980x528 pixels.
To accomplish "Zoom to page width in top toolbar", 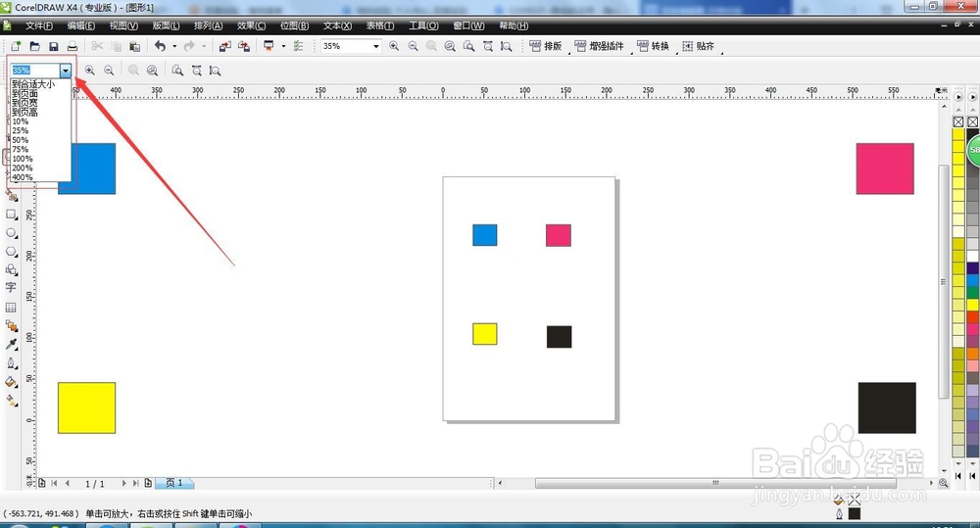I will [487, 46].
